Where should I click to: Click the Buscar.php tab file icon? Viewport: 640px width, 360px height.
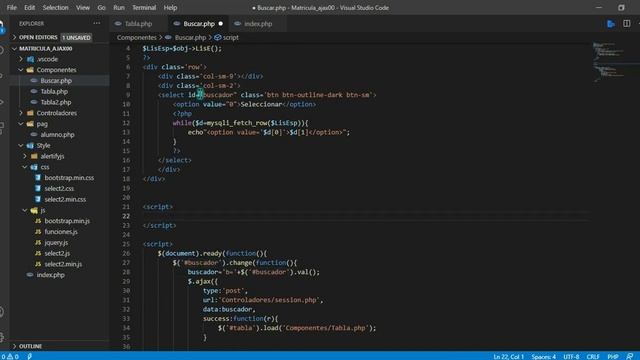tap(177, 24)
